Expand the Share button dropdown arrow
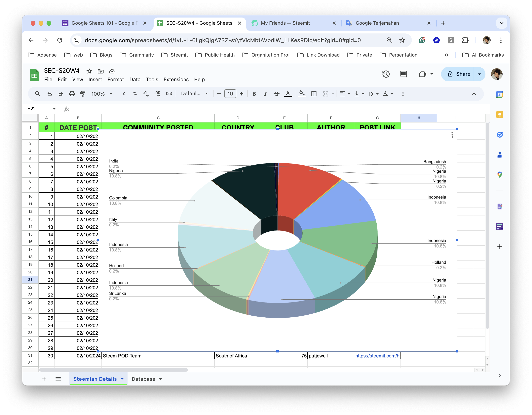 click(479, 74)
